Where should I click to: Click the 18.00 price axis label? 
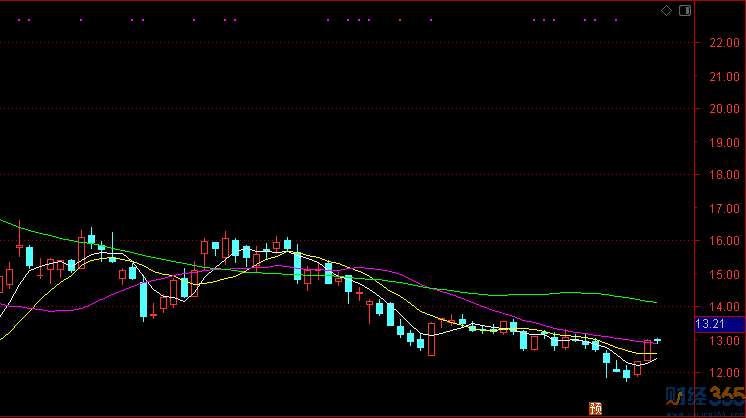click(x=724, y=175)
